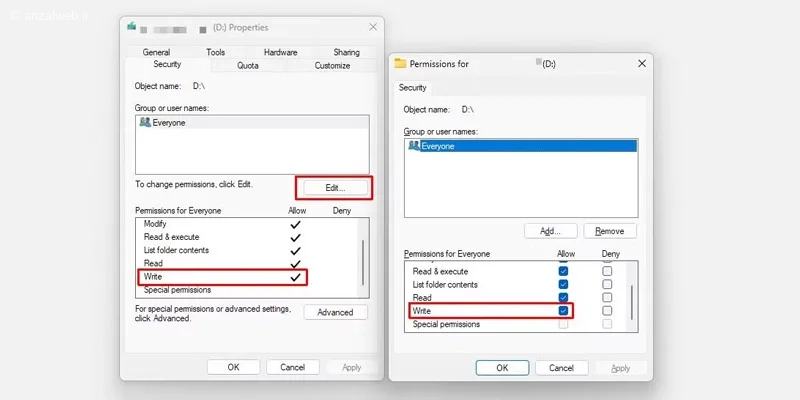Open Advanced permissions settings
The height and width of the screenshot is (400, 800).
tap(335, 312)
